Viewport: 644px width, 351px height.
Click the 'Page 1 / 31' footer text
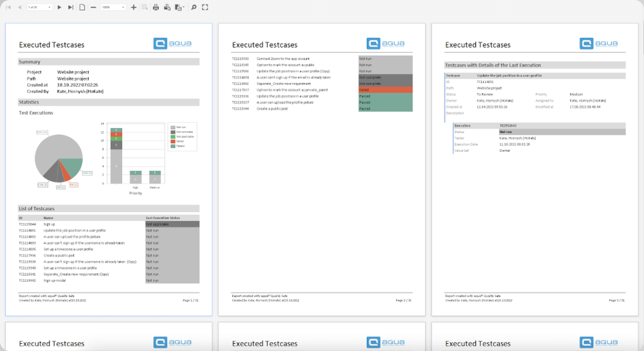coord(190,300)
